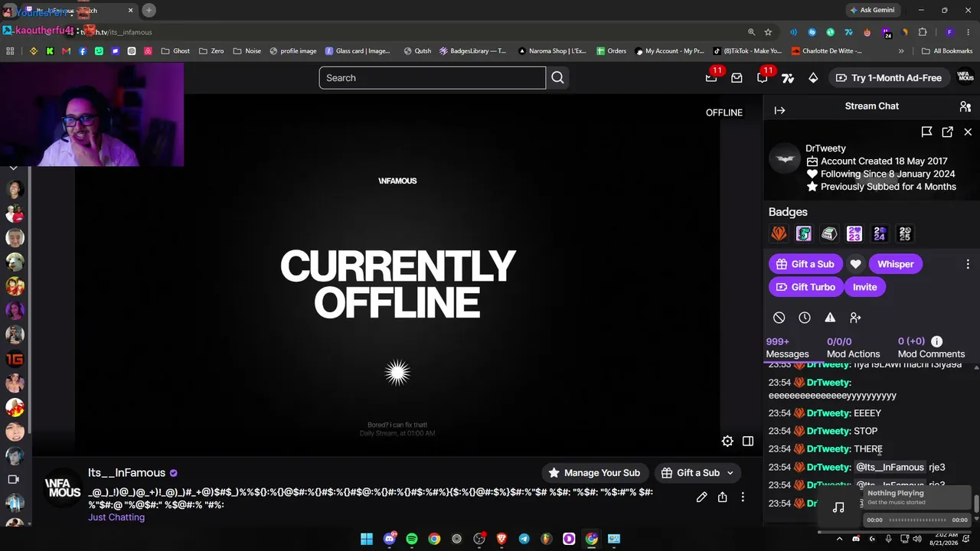
Task: Click the Invite button
Action: pyautogui.click(x=864, y=287)
